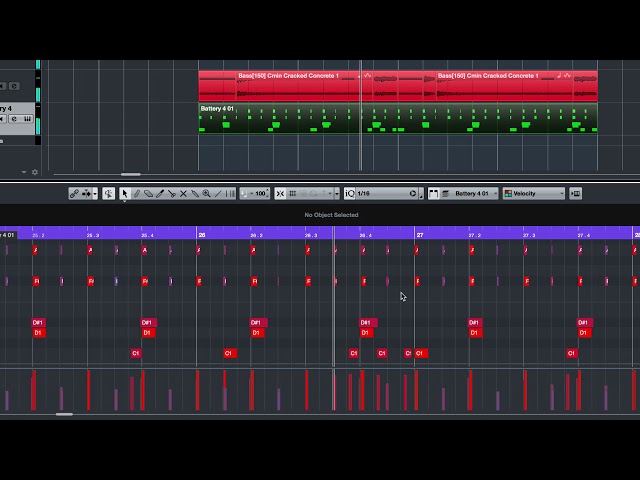Click the 'No Object Selected' info line
The height and width of the screenshot is (480, 640).
pos(331,215)
